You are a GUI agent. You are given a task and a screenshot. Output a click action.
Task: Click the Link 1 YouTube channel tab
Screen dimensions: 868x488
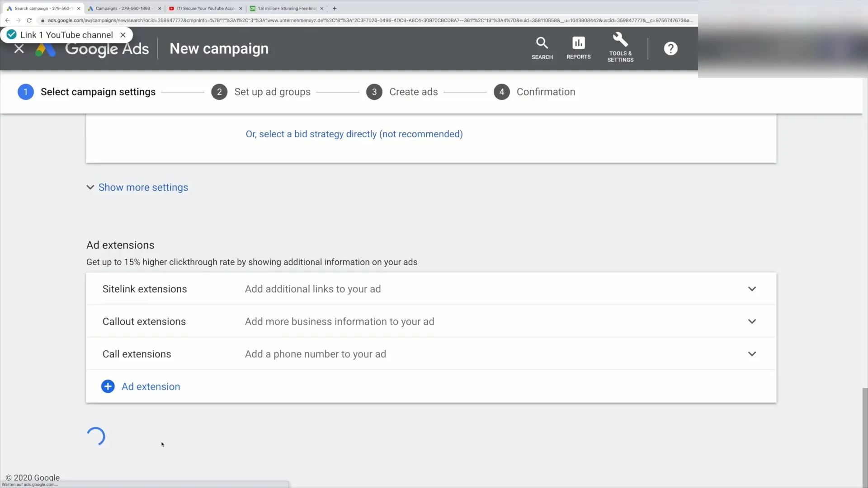click(x=66, y=34)
